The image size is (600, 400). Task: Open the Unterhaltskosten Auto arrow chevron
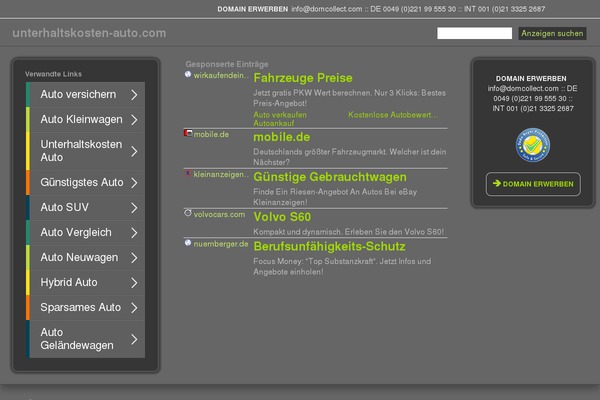134,152
